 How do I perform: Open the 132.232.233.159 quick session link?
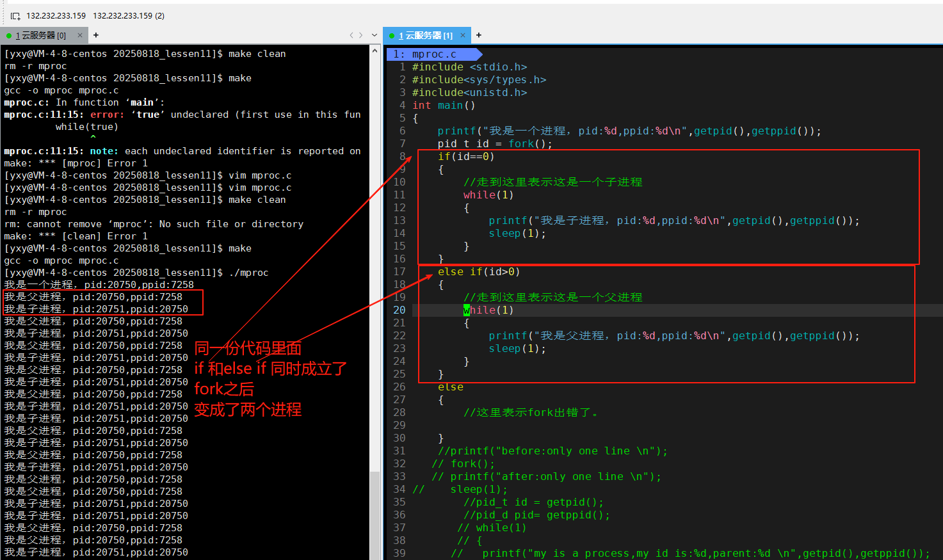point(56,15)
